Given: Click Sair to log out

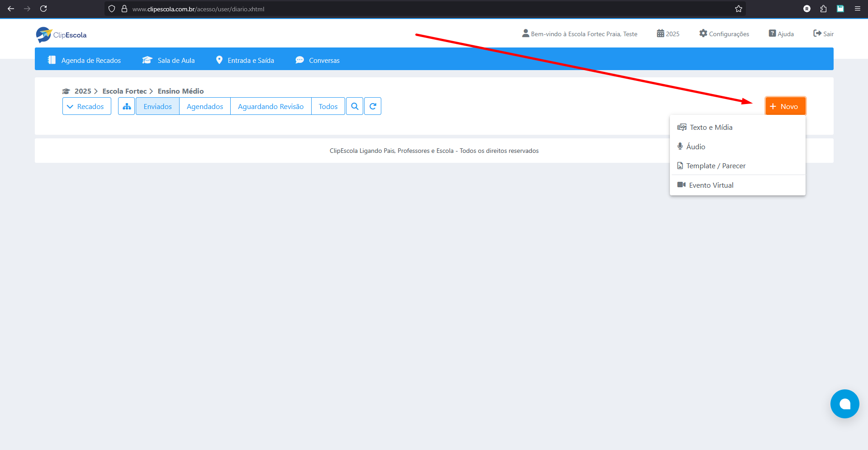Looking at the screenshot, I should (824, 34).
